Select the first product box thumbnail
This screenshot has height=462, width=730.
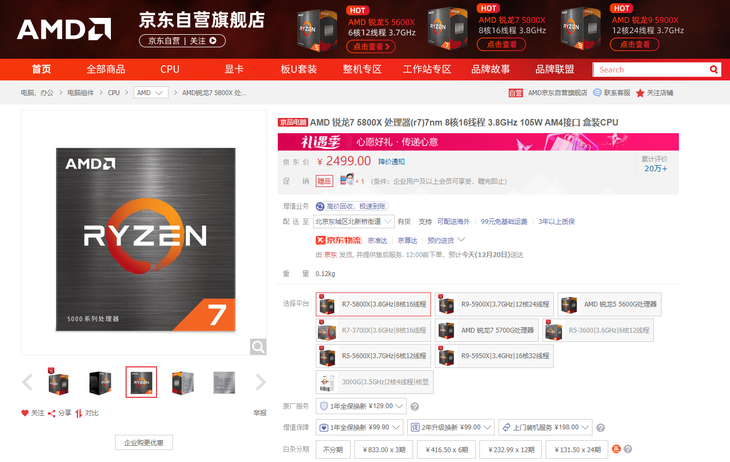[x=59, y=382]
